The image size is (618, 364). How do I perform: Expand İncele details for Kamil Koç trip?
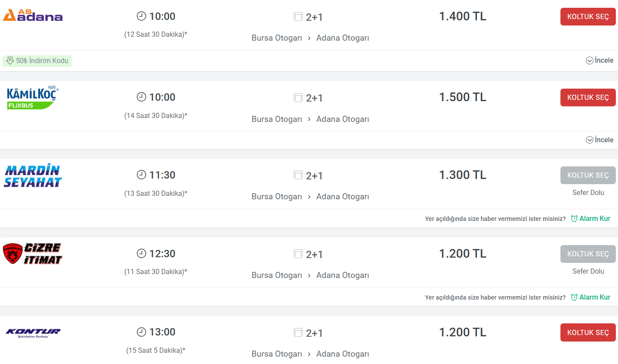[599, 140]
